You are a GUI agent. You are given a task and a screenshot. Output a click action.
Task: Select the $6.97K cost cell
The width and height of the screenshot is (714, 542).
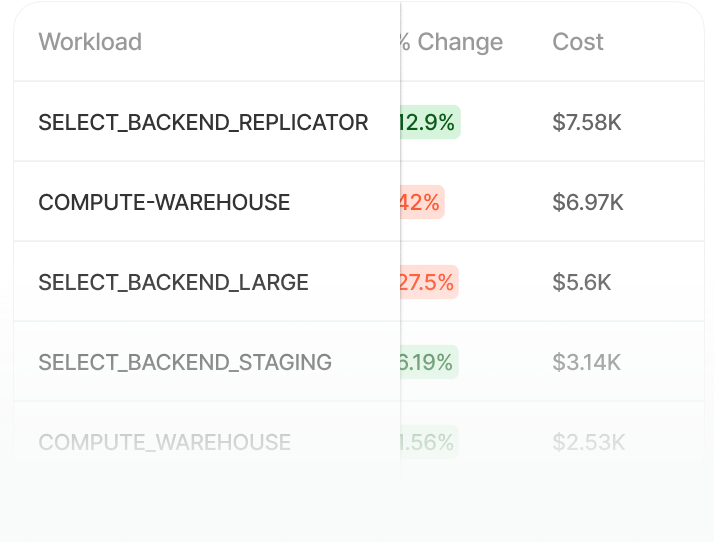tap(588, 202)
